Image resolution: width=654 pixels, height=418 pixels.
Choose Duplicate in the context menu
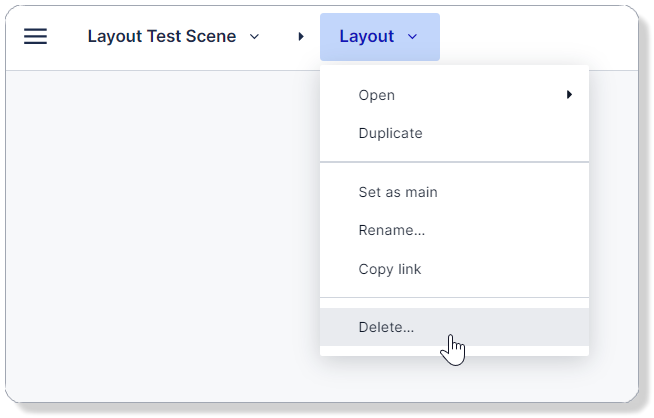tap(390, 133)
